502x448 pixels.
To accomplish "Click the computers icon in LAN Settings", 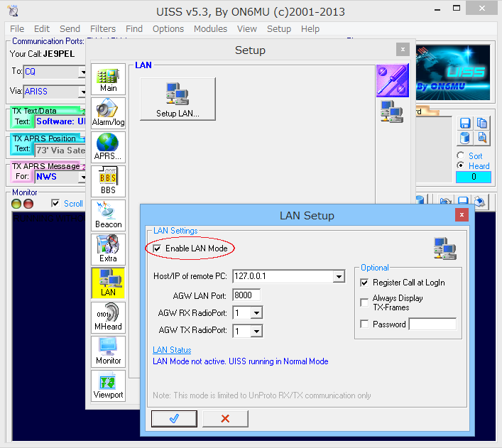I will 445,248.
